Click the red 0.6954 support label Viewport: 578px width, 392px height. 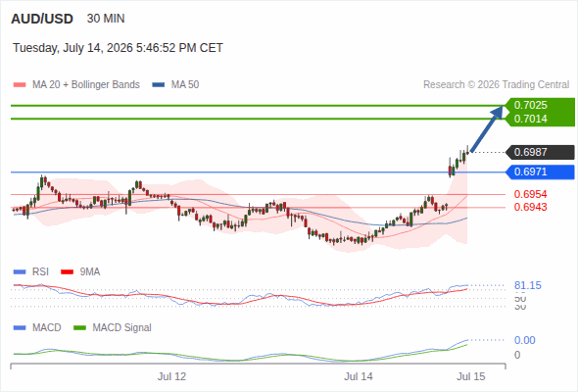pyautogui.click(x=530, y=194)
